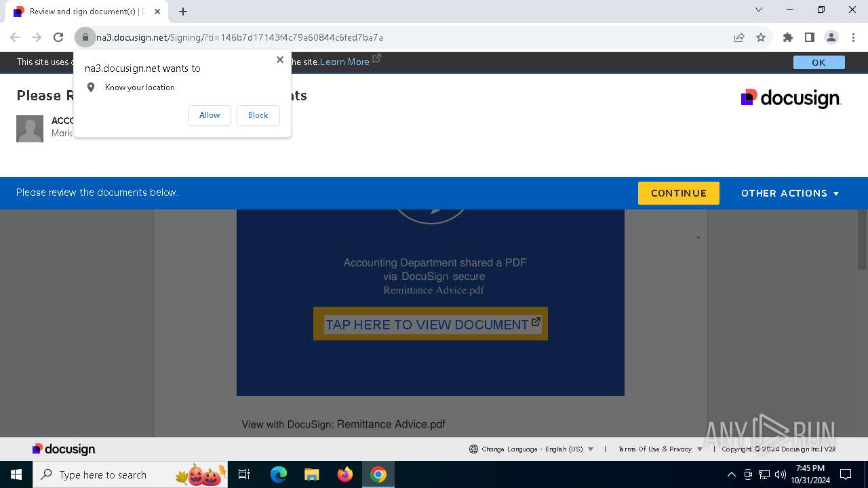The image size is (868, 488).
Task: Open the Learn More cookie link
Action: (x=350, y=62)
